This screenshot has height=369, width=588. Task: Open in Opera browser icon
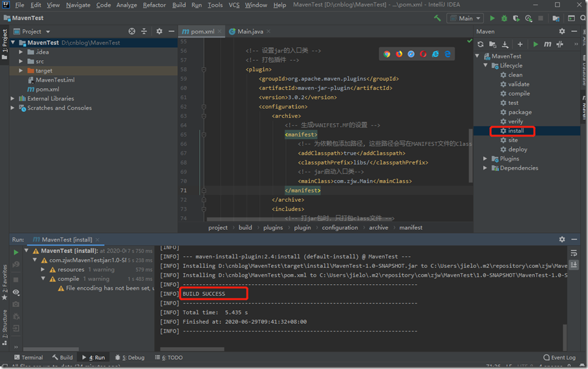click(x=423, y=54)
